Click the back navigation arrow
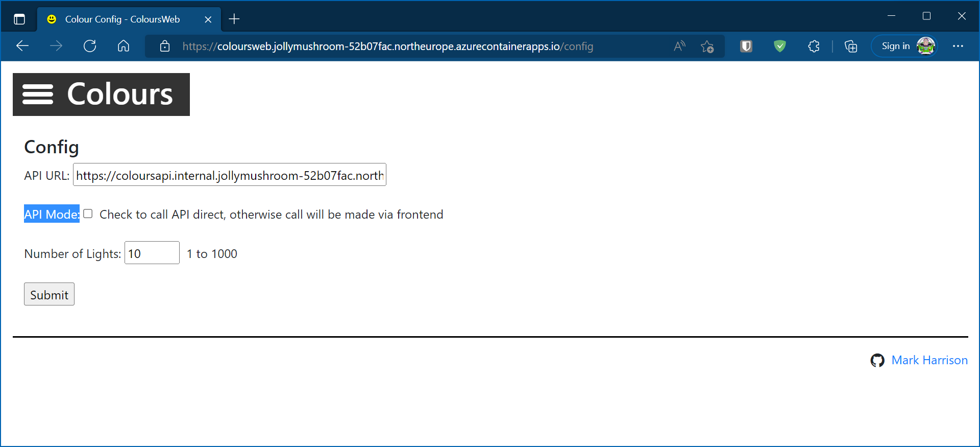980x447 pixels. click(x=22, y=46)
